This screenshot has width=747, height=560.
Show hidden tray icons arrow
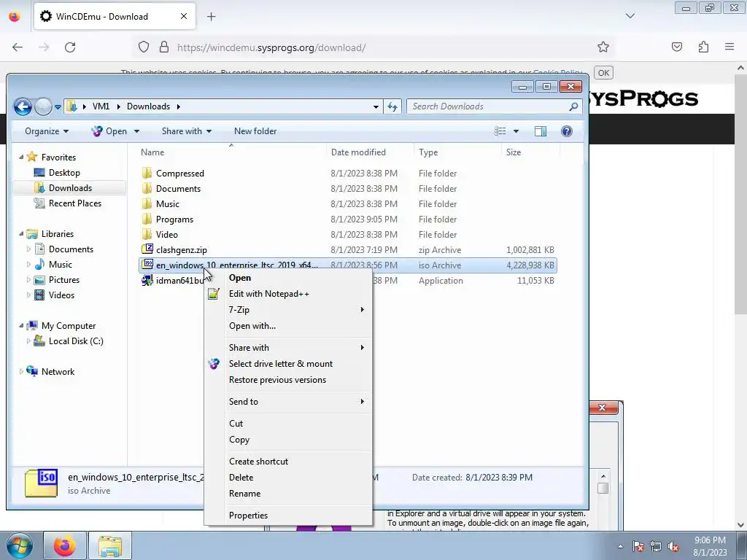[620, 547]
